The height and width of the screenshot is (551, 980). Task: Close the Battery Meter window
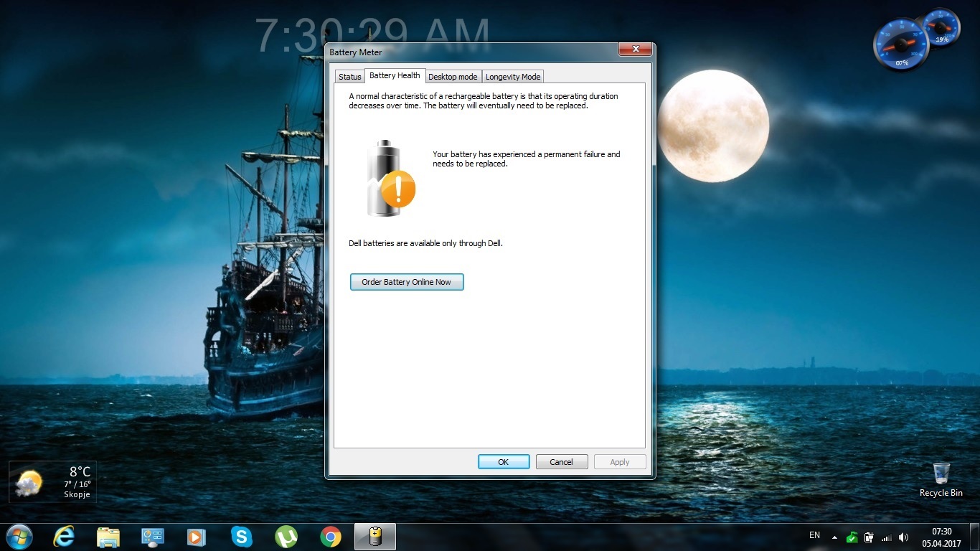coord(636,50)
